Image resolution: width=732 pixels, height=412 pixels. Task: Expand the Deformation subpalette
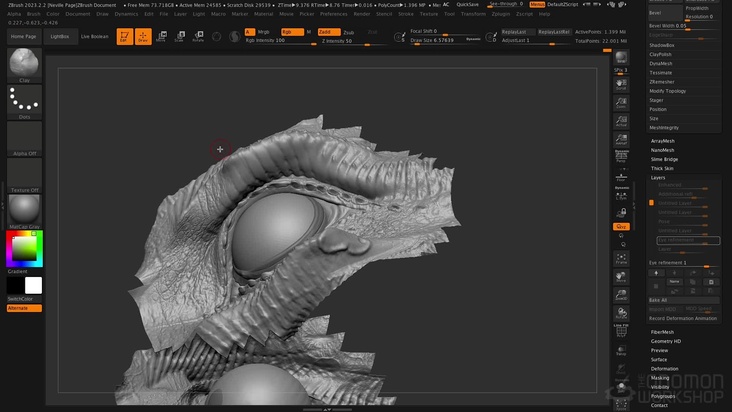point(664,368)
